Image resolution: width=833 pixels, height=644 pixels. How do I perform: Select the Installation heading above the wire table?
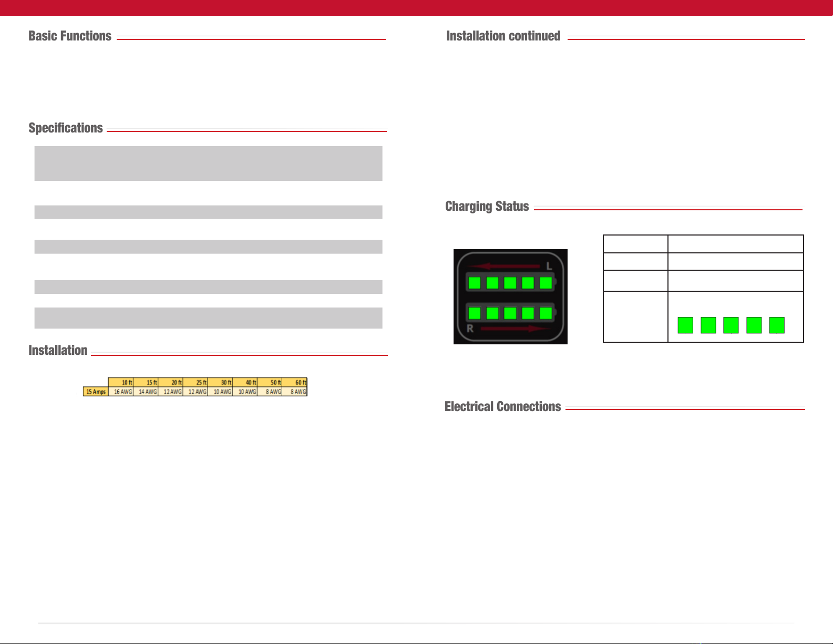[x=58, y=350]
